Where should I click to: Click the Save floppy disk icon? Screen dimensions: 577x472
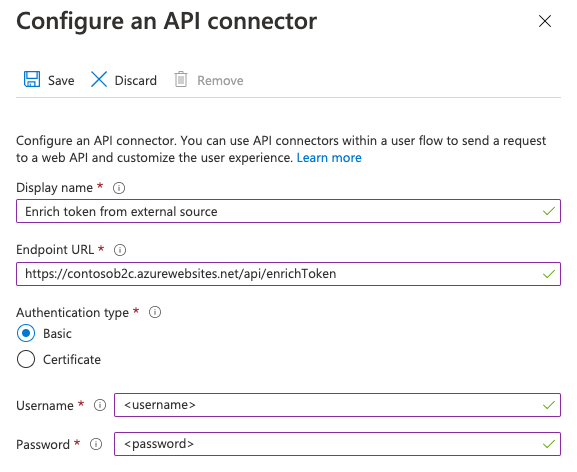click(x=32, y=79)
